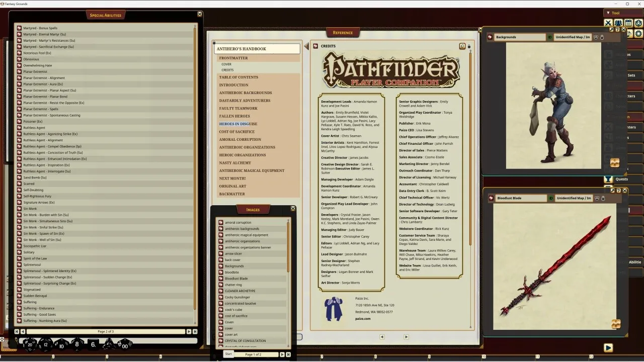This screenshot has height=362, width=644.
Task: Click the Credits page link icon
Action: (x=316, y=46)
